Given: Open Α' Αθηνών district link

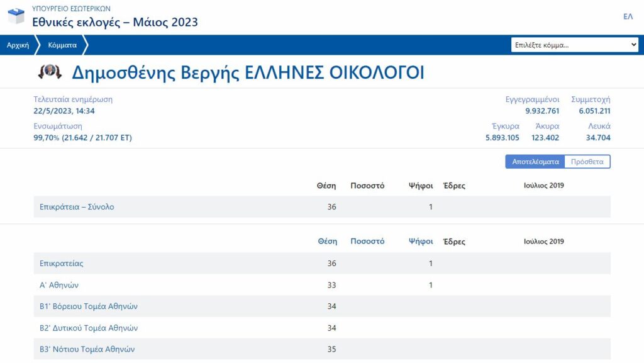Looking at the screenshot, I should click(x=58, y=285).
